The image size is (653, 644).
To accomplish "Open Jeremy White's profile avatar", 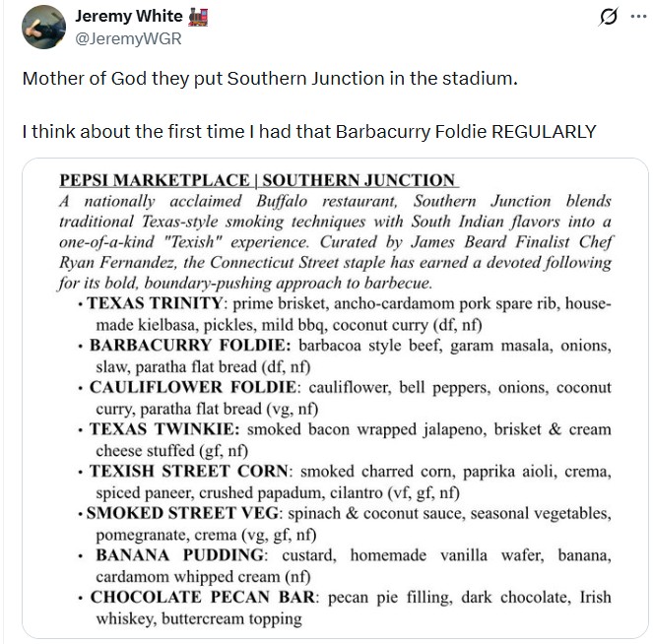I will pos(43,27).
